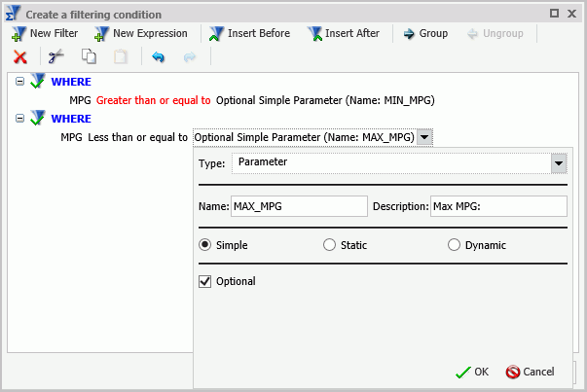Image resolution: width=587 pixels, height=392 pixels.
Task: Click the first WHERE filter funnel icon
Action: click(37, 81)
